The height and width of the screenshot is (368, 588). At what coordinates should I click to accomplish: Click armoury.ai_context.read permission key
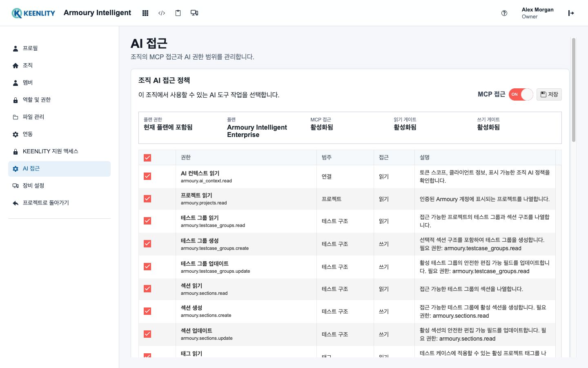[x=206, y=181]
